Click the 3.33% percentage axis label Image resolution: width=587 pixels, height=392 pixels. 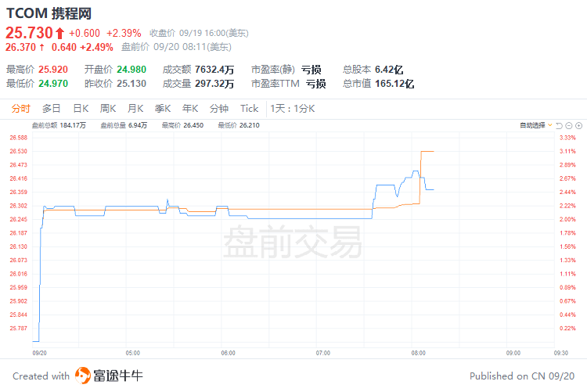click(567, 138)
